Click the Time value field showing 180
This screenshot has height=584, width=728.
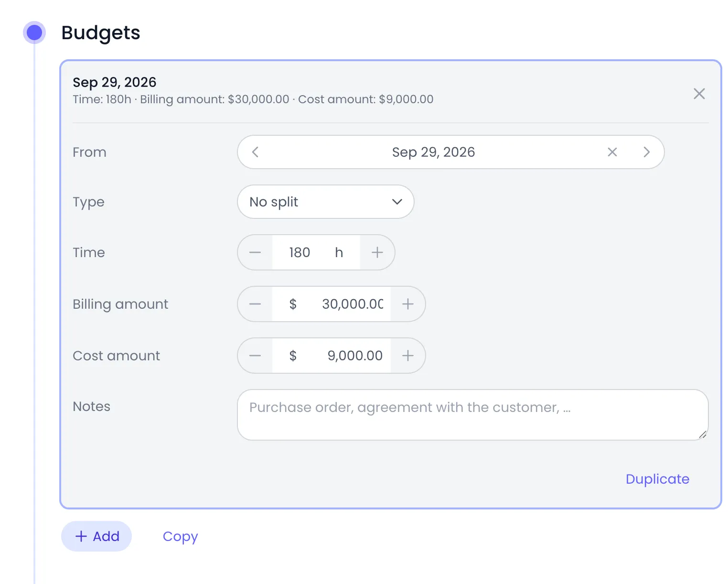[300, 252]
